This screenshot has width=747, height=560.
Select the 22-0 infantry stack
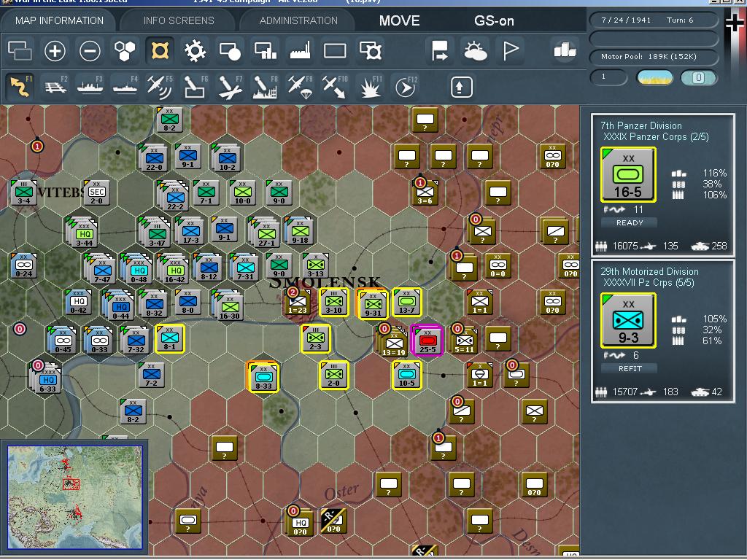coord(153,157)
